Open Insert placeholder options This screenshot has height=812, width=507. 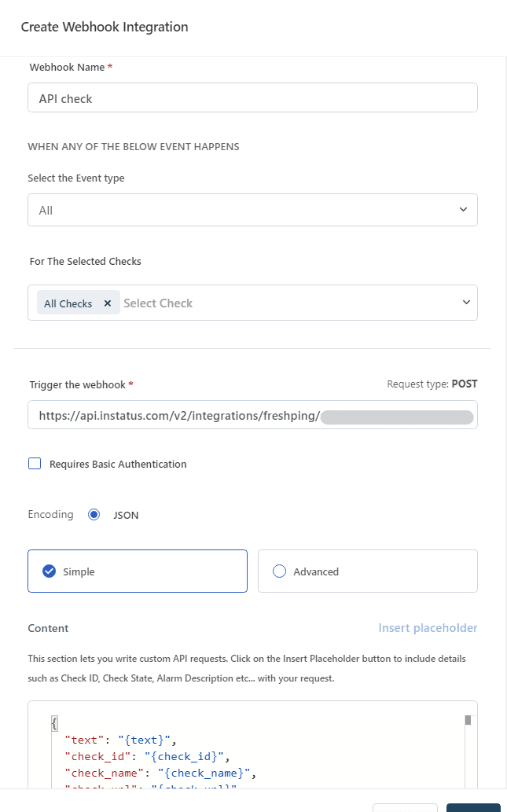point(428,627)
